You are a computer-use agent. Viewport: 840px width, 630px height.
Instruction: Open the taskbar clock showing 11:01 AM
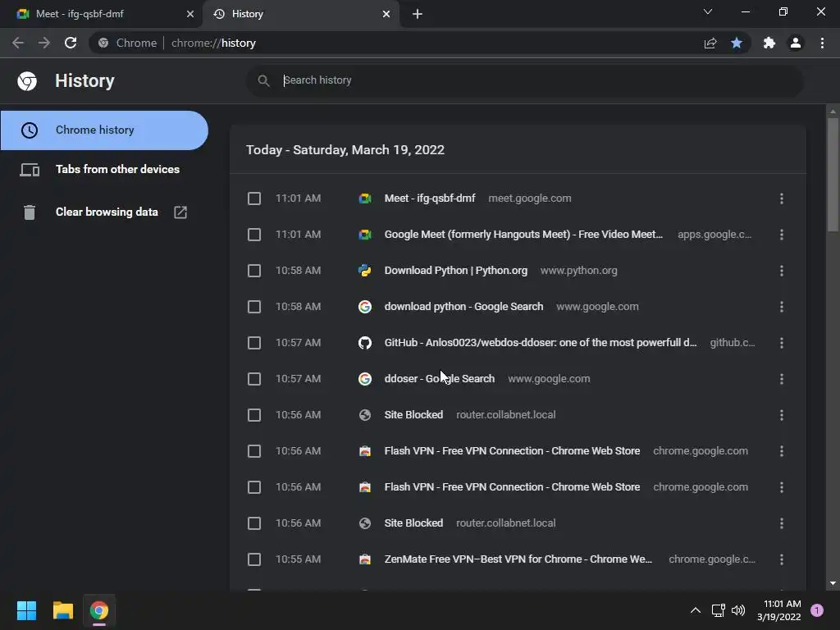[779, 610]
